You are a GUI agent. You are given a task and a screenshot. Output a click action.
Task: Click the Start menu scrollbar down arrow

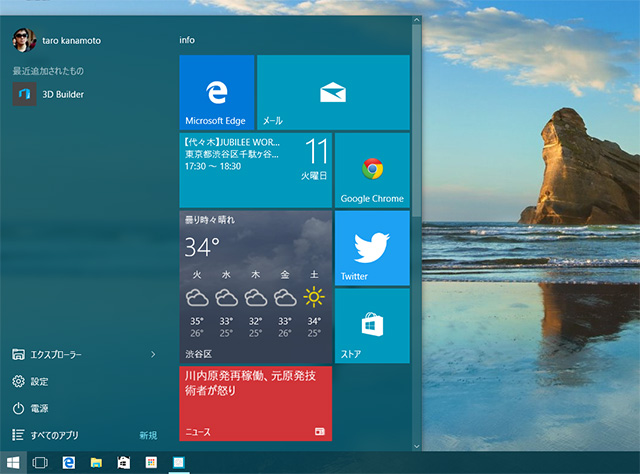416,446
